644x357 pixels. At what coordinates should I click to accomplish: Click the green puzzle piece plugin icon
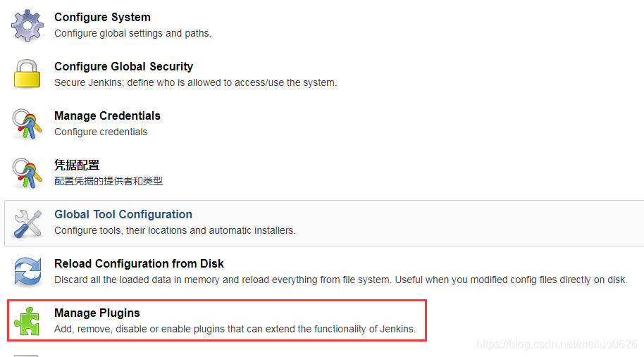27,321
